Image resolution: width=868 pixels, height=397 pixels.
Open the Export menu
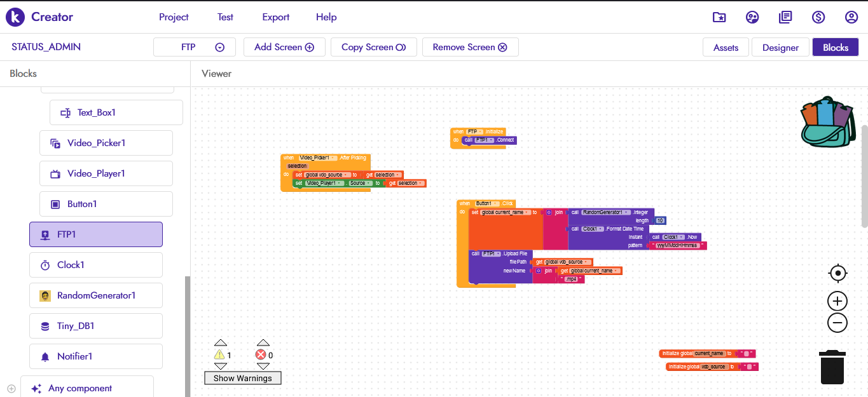(x=276, y=17)
